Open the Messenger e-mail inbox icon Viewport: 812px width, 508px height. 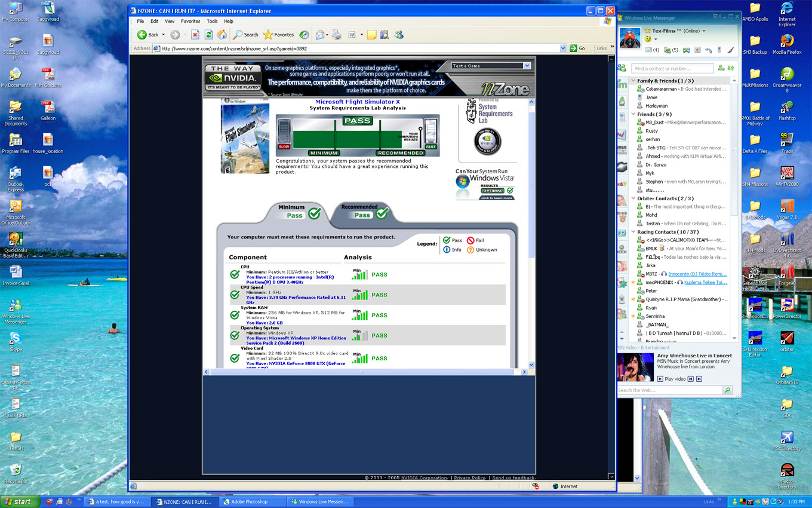point(652,50)
